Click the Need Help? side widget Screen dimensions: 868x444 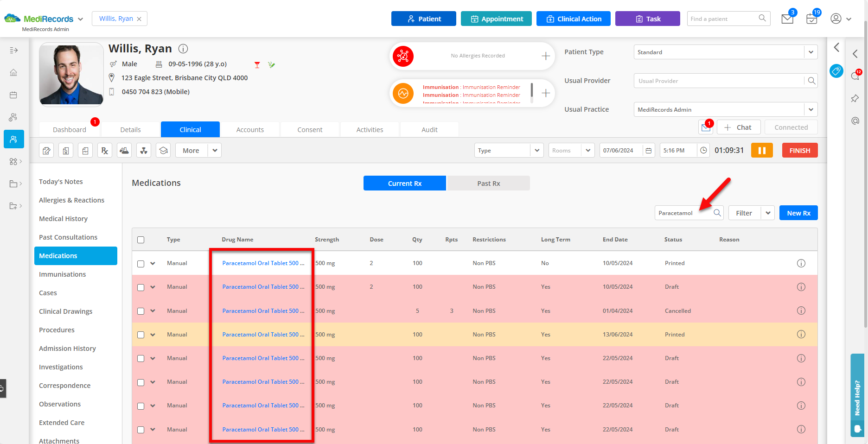857,395
